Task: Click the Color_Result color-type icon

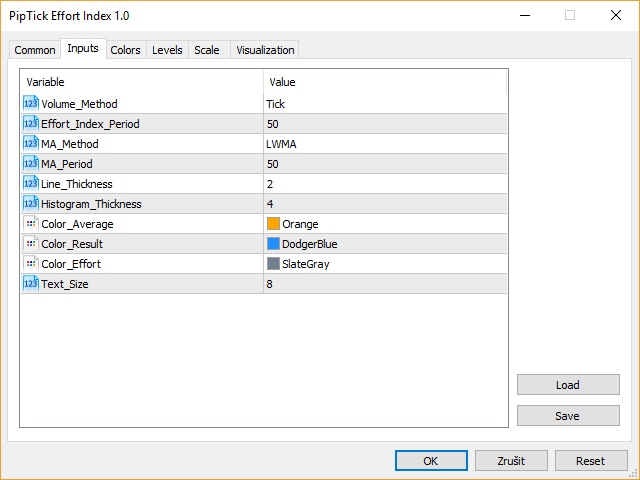Action: [30, 244]
